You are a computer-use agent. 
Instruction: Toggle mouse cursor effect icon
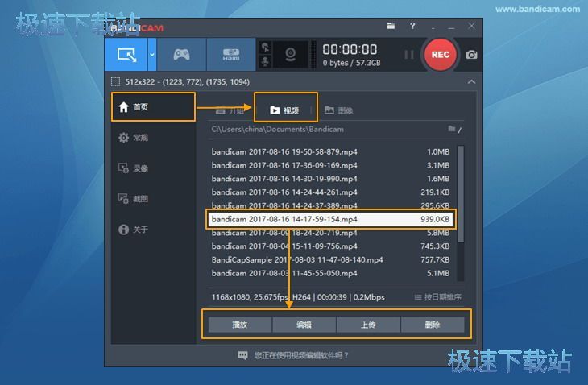(x=265, y=47)
